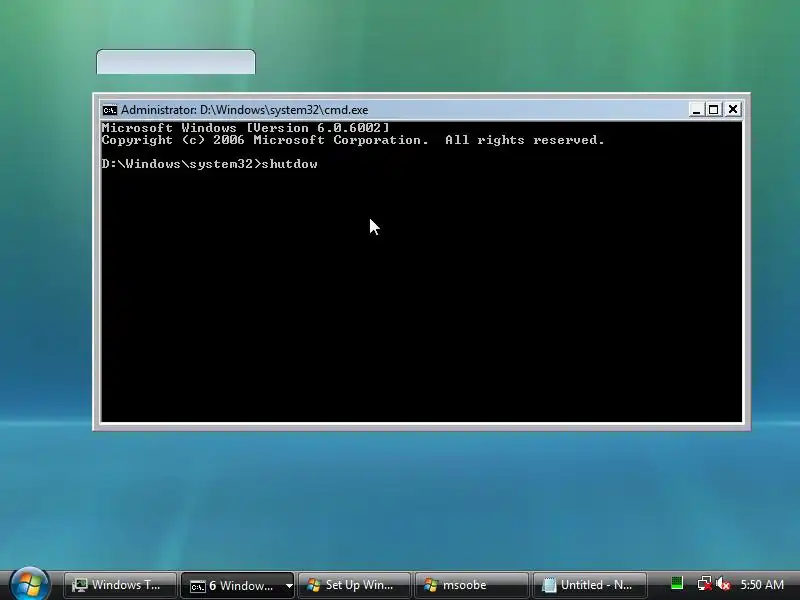Viewport: 800px width, 600px height.
Task: Click the green task manager tray icon
Action: click(x=677, y=583)
